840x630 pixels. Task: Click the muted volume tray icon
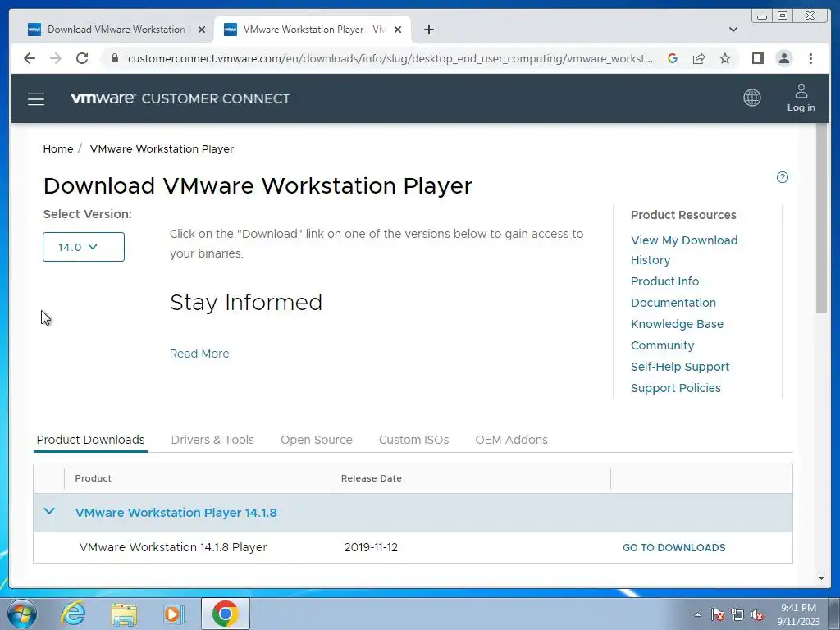click(757, 614)
